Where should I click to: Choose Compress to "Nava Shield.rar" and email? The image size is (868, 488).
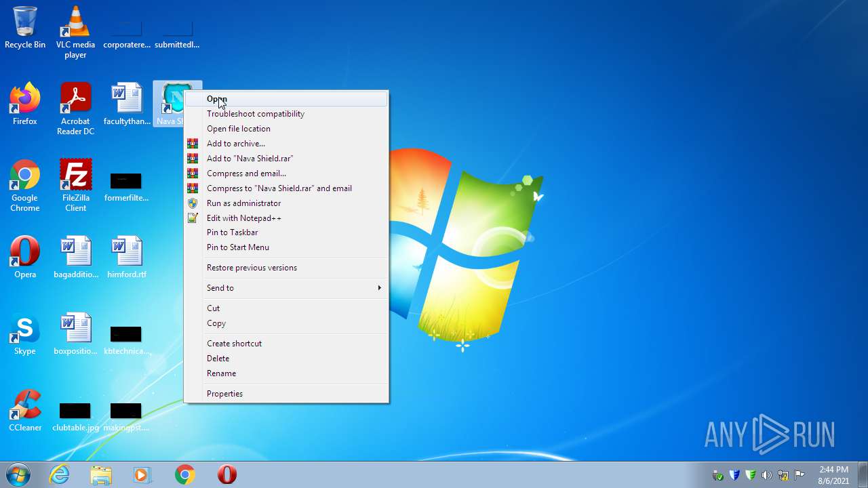click(286, 188)
